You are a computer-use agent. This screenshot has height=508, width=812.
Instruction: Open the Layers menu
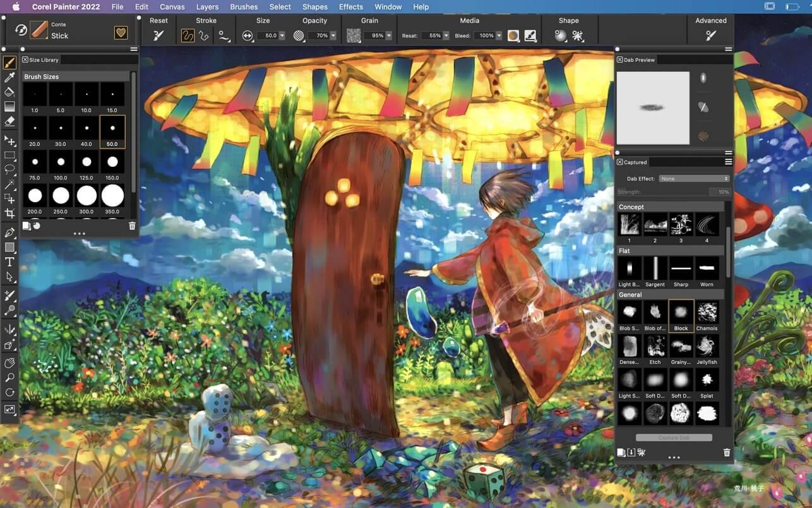207,7
